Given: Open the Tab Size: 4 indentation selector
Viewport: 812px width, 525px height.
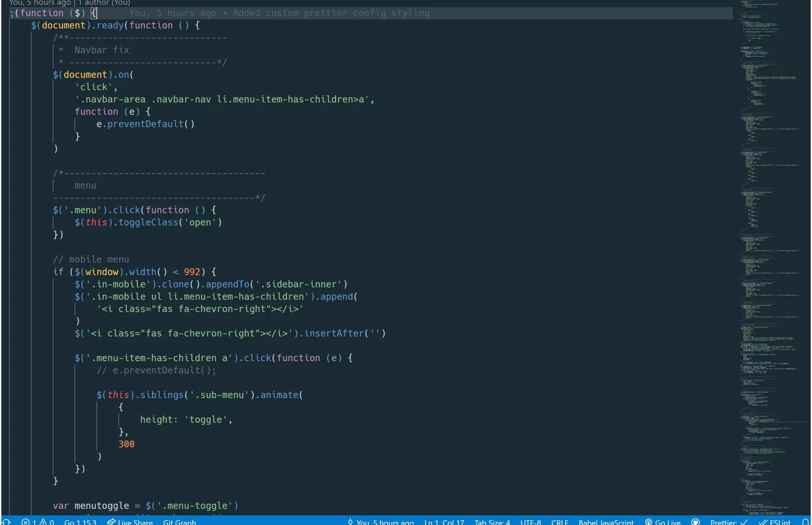Looking at the screenshot, I should pyautogui.click(x=492, y=522).
